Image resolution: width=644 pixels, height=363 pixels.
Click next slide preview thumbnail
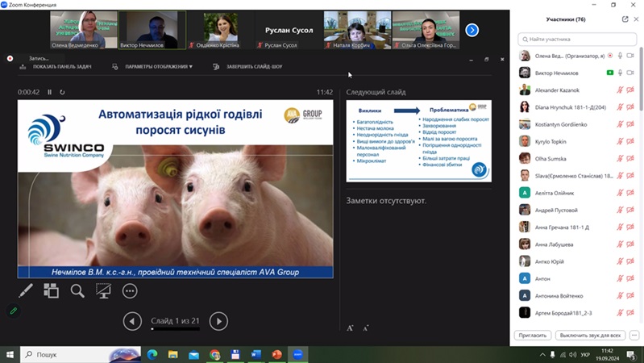click(x=419, y=141)
